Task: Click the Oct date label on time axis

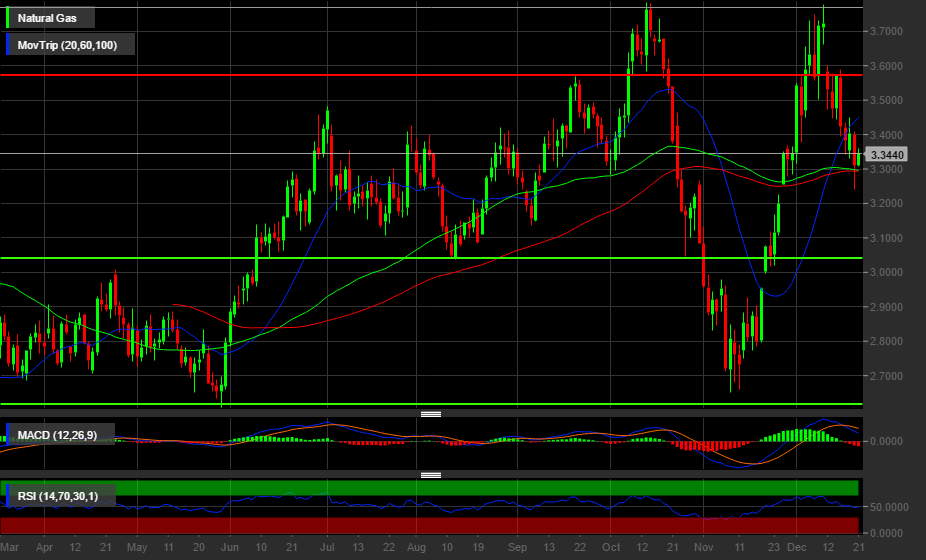Action: tap(611, 548)
